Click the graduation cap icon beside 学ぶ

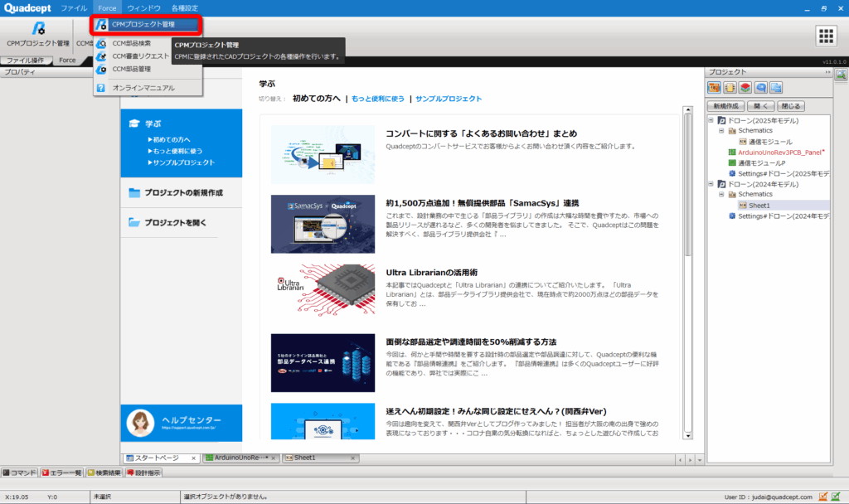point(134,124)
